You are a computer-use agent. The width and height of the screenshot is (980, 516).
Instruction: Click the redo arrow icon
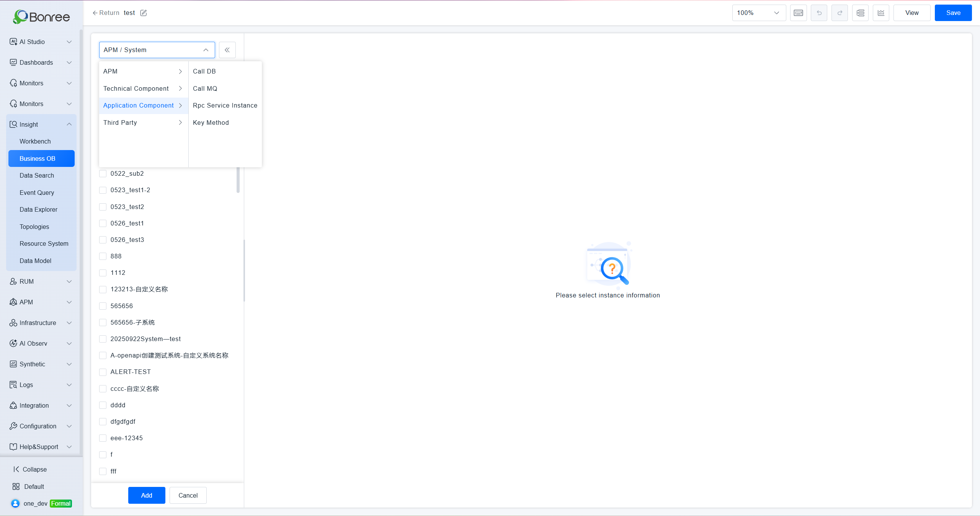click(x=840, y=13)
